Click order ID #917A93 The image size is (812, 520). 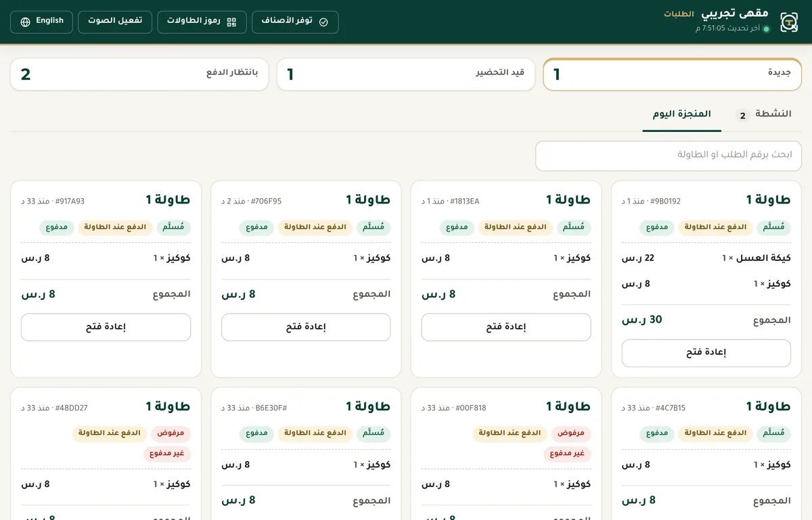coord(70,202)
